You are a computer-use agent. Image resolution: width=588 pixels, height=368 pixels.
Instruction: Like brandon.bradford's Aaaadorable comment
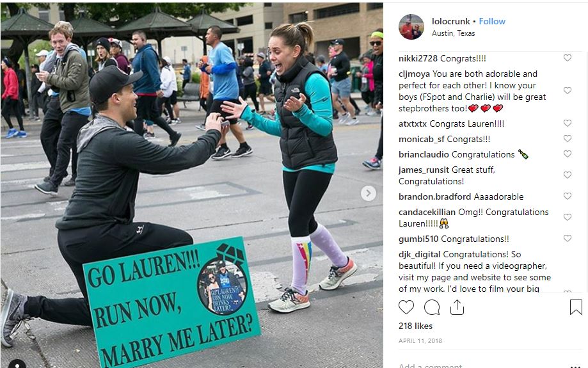click(568, 196)
